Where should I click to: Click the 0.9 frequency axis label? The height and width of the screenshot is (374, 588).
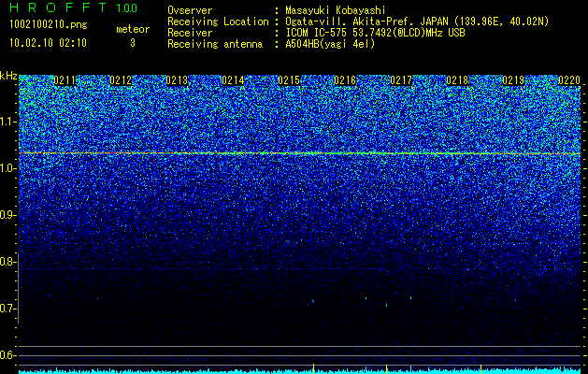[x=7, y=215]
